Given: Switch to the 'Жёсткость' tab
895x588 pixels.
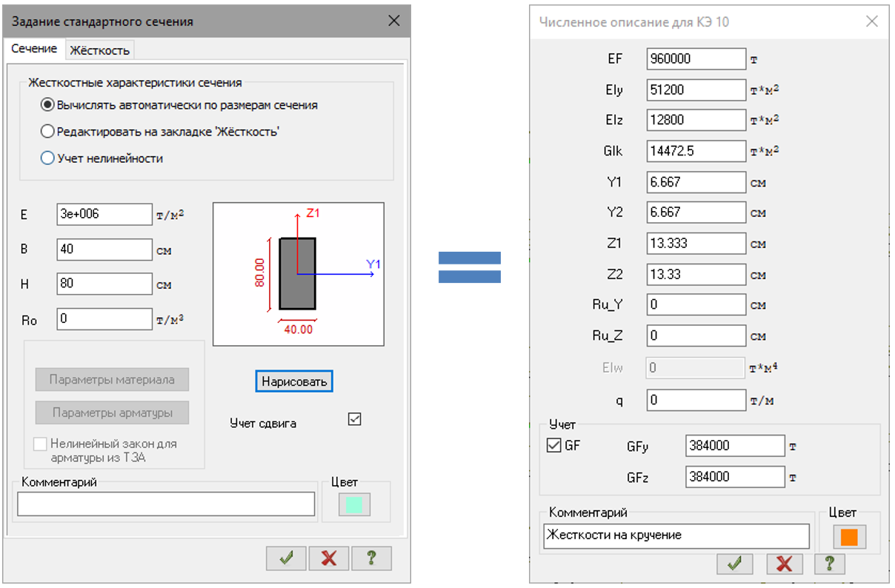Looking at the screenshot, I should (x=99, y=50).
